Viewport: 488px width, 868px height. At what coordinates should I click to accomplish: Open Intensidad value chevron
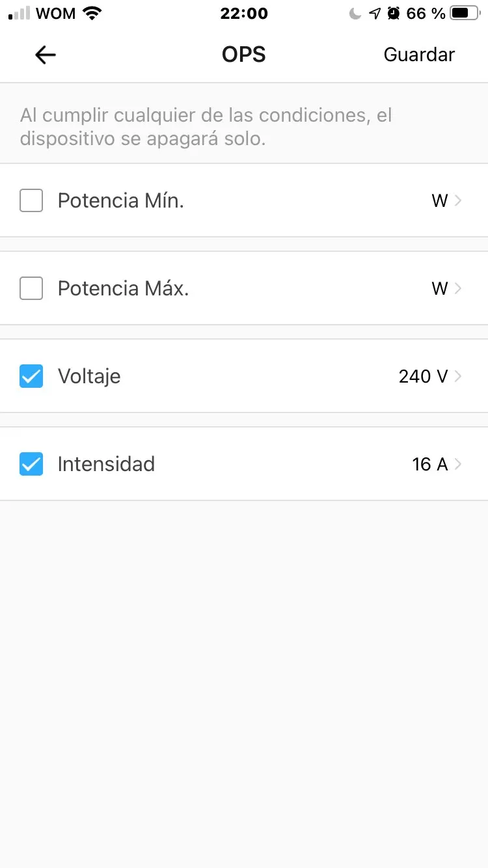coord(458,464)
